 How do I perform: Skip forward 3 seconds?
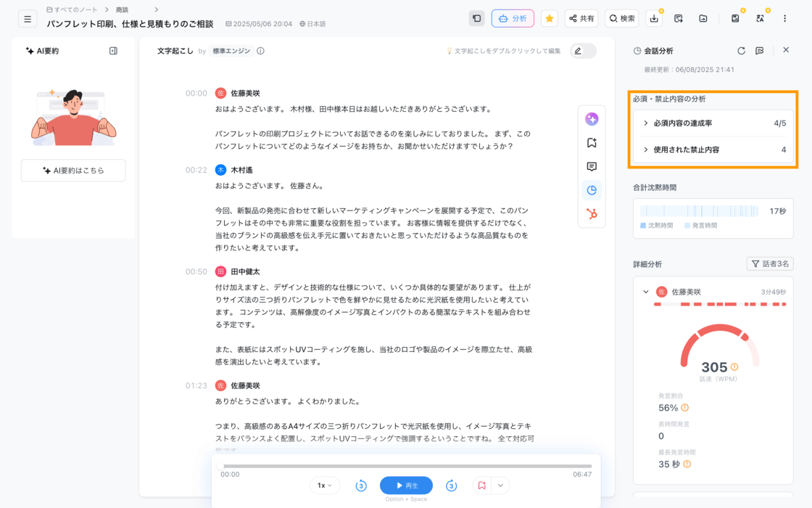451,486
